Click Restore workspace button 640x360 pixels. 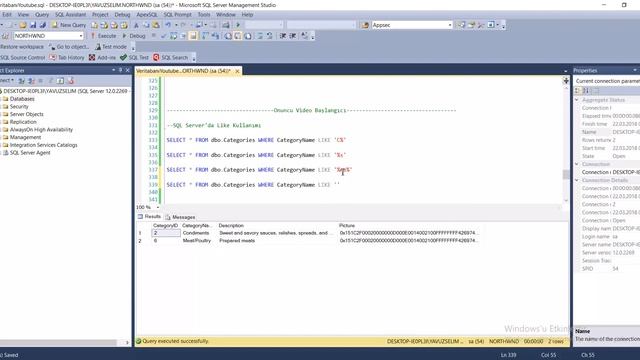pos(22,47)
